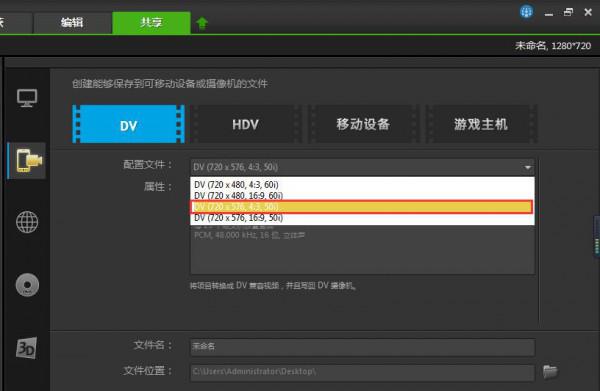Select DV (720 x 576, 16:9, 50i) option
The image size is (600, 391).
362,218
